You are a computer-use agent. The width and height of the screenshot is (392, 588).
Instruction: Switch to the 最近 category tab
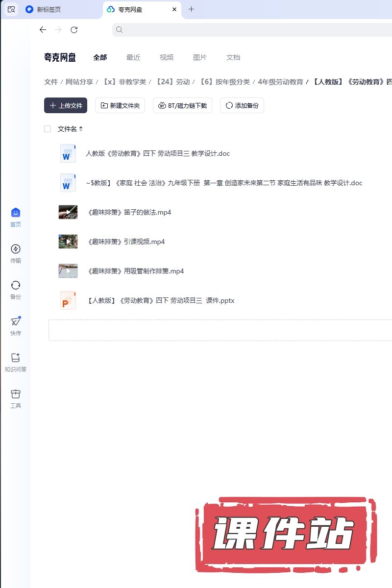[x=133, y=57]
